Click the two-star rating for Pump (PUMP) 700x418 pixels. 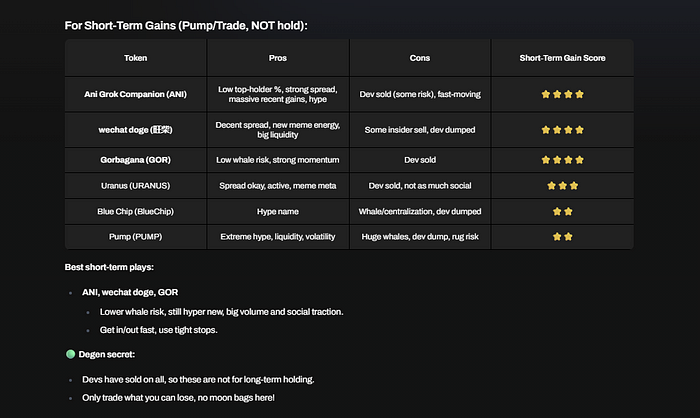point(562,237)
